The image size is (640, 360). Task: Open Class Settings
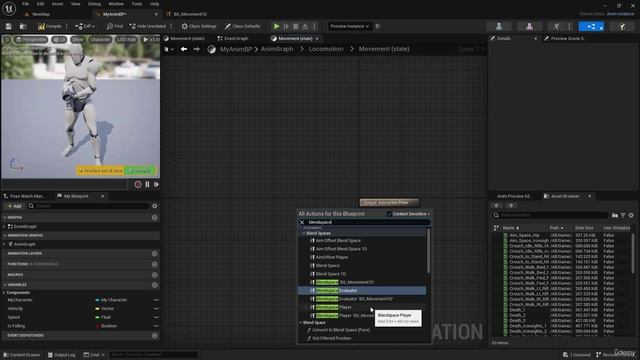point(199,26)
